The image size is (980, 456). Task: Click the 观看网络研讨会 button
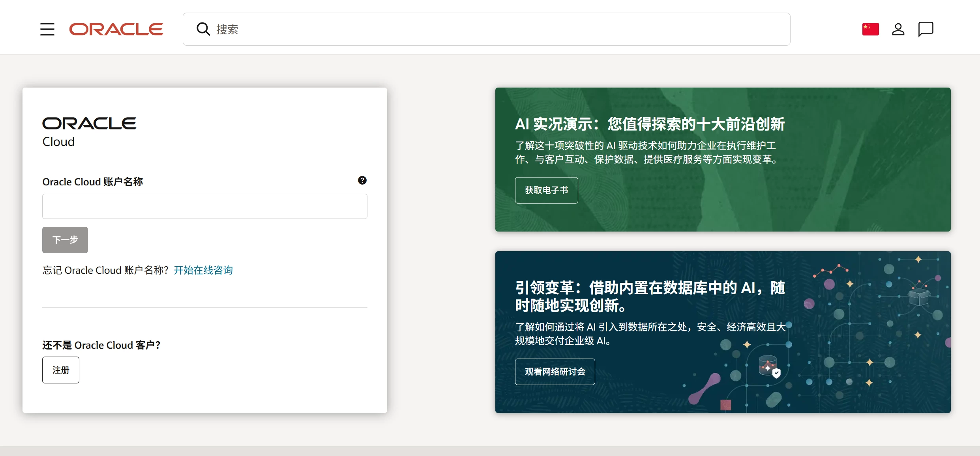[x=555, y=372]
